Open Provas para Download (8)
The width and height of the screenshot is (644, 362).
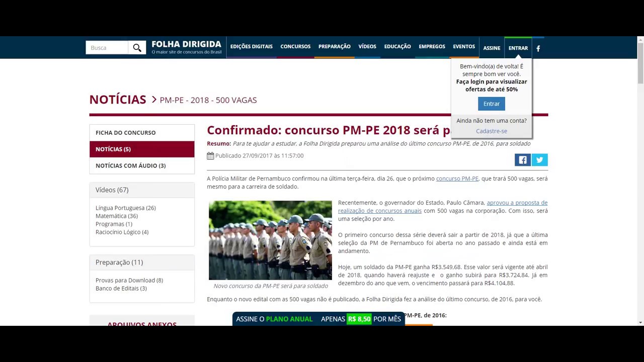(129, 280)
